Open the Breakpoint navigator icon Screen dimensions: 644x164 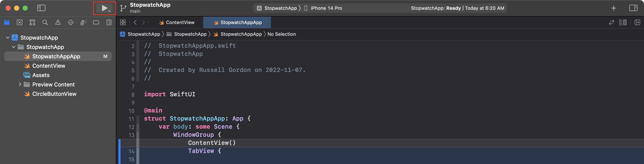click(x=96, y=22)
